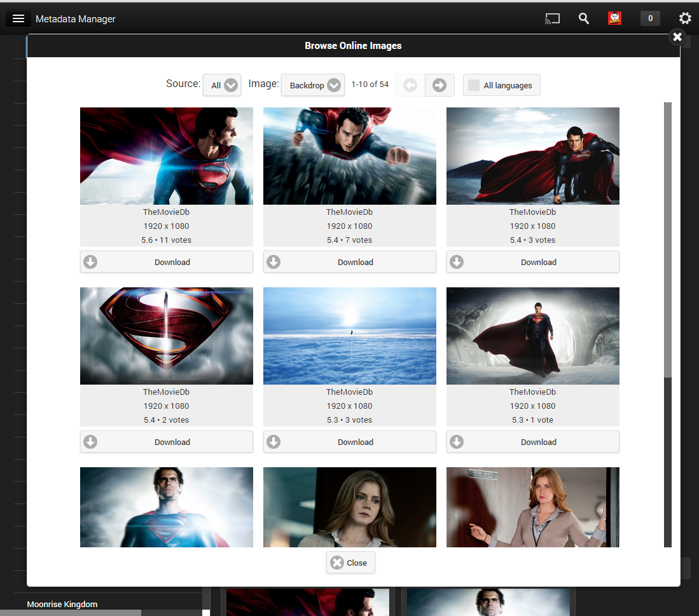Download the 5.4 rated 7 votes backdrop
699x616 pixels.
pyautogui.click(x=350, y=262)
